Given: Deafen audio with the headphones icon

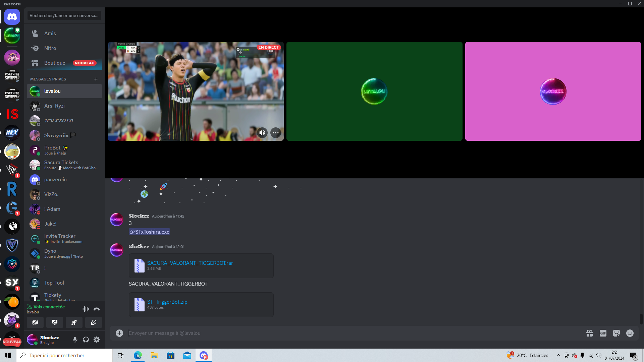Looking at the screenshot, I should (86, 340).
